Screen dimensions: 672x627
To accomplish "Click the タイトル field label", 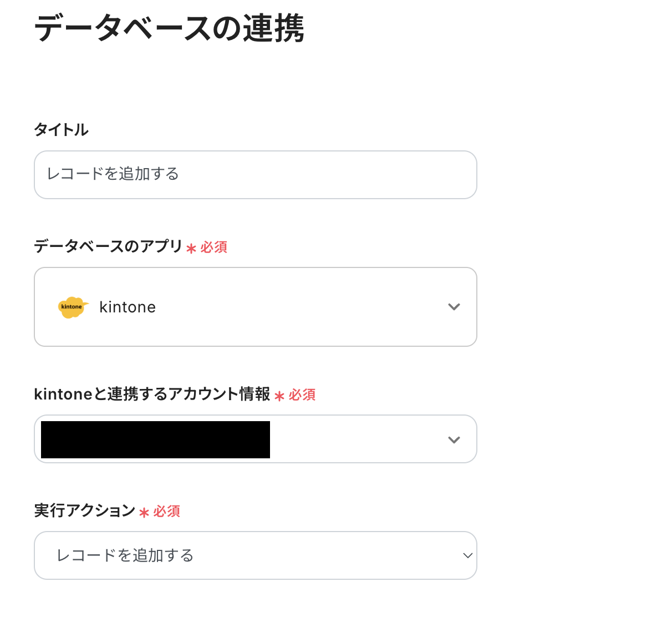I will (62, 130).
